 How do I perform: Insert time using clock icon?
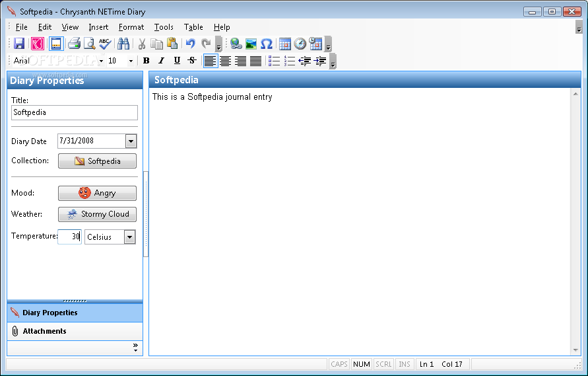(300, 44)
